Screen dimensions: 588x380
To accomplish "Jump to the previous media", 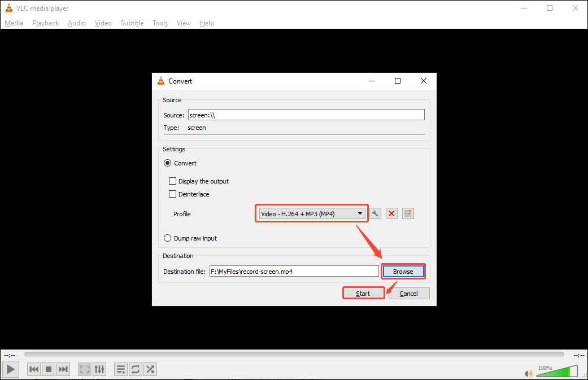I will (33, 369).
